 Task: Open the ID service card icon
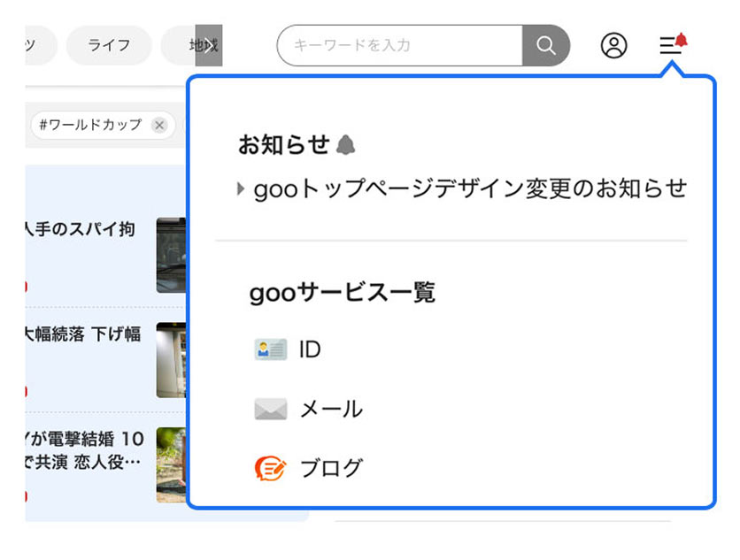coord(271,349)
